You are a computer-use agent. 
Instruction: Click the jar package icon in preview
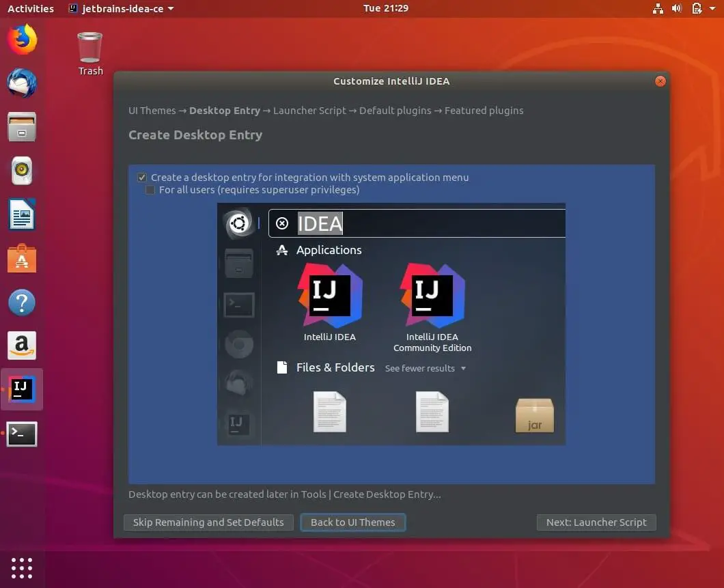pos(535,415)
